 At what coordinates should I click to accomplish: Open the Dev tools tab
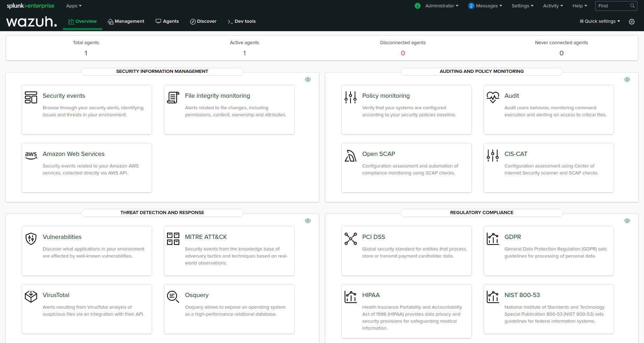click(x=242, y=21)
